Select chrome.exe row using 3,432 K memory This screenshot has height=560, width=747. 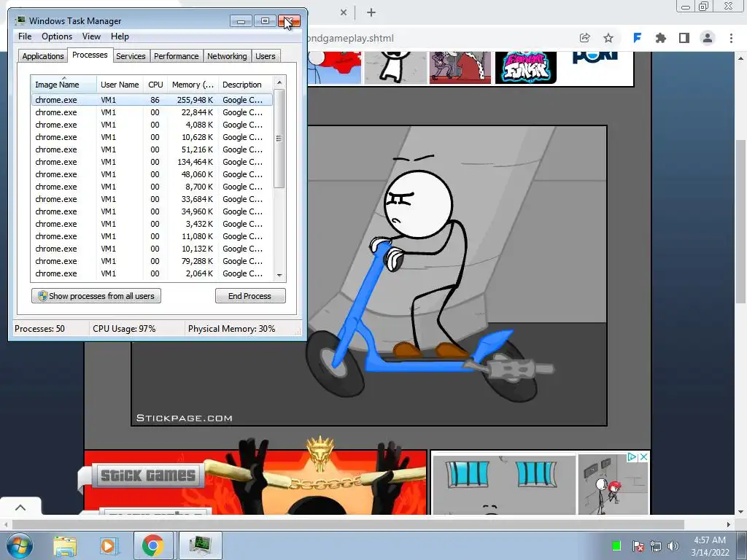152,224
